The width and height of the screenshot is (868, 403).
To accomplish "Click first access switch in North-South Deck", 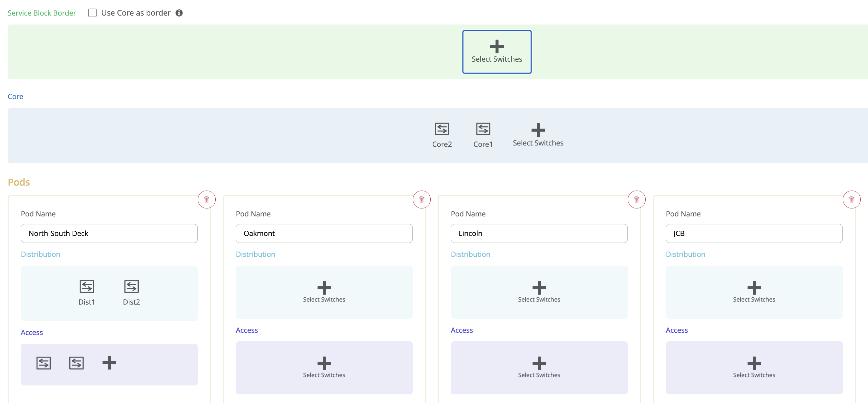I will (x=43, y=363).
